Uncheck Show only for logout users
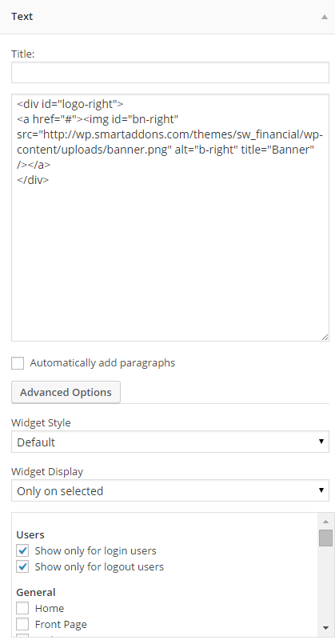Image resolution: width=335 pixels, height=644 pixels. coord(22,566)
